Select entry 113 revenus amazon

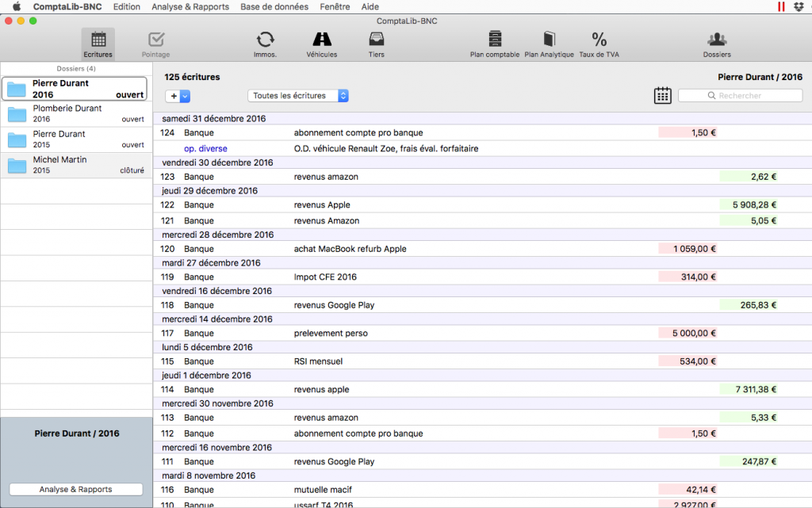483,418
